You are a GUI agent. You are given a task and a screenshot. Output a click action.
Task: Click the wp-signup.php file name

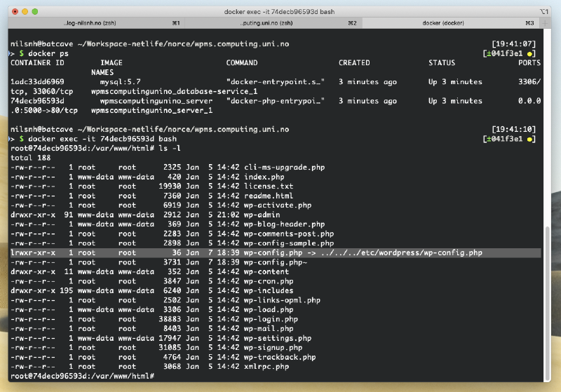click(x=273, y=348)
